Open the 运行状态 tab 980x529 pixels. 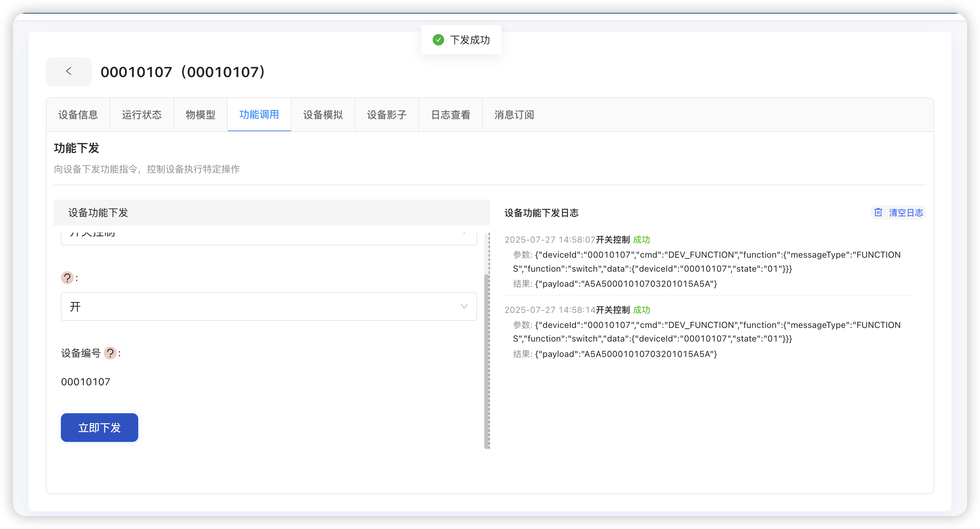point(141,115)
